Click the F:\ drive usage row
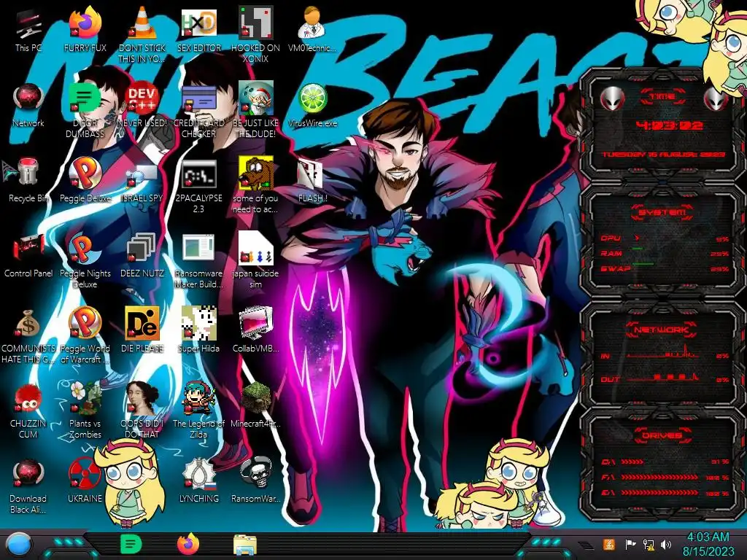 tap(665, 477)
